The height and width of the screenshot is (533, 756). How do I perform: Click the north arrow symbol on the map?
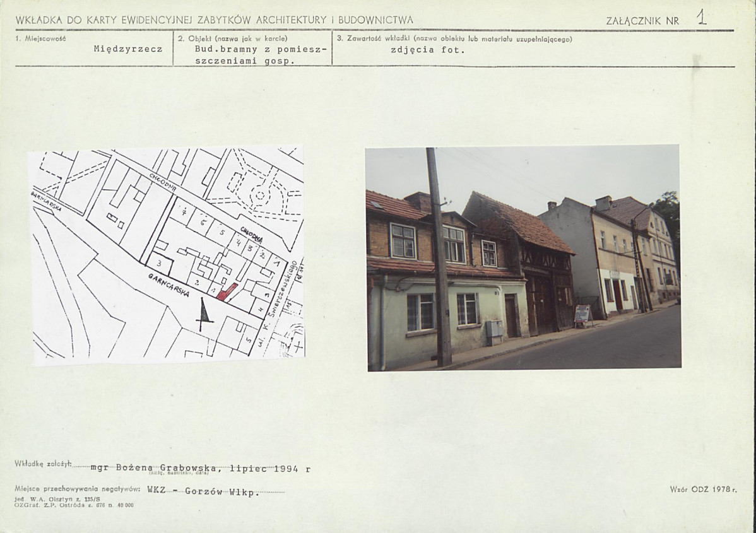[203, 314]
